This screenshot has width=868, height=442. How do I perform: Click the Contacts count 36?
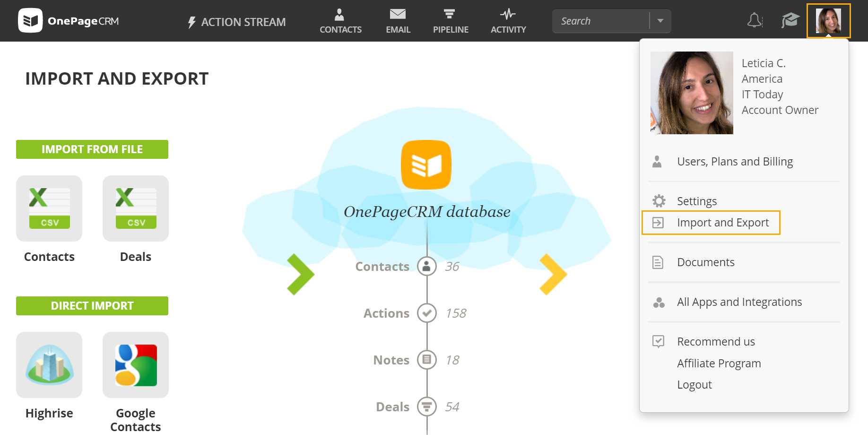click(452, 267)
